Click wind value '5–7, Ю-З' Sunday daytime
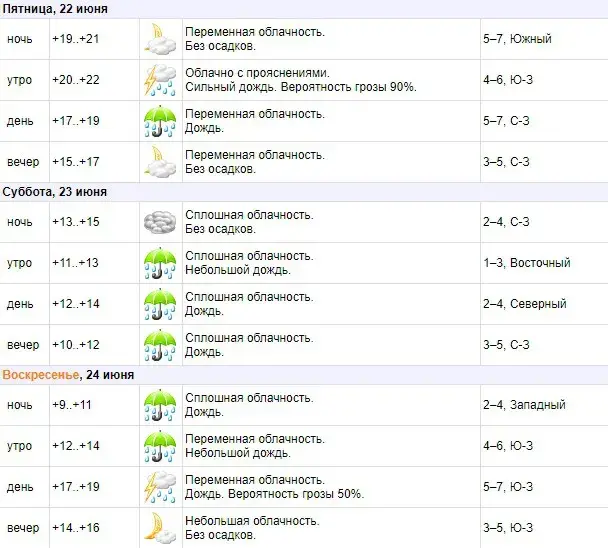The width and height of the screenshot is (608, 548). point(508,487)
